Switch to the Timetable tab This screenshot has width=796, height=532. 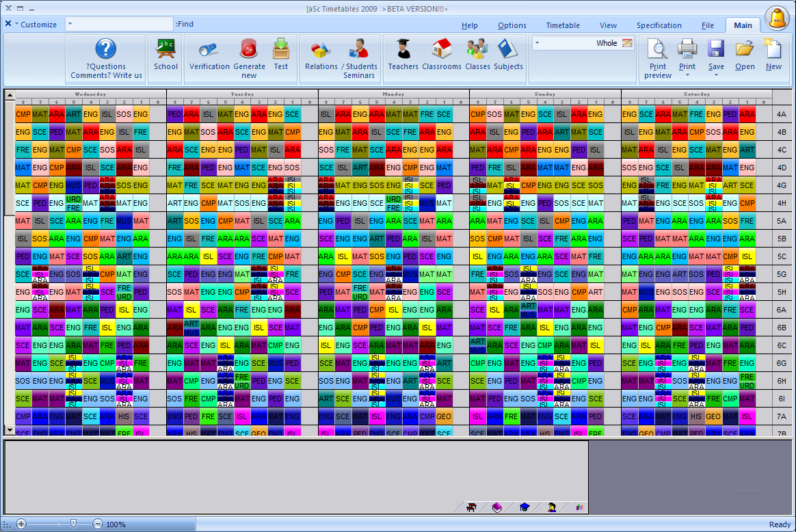[562, 25]
